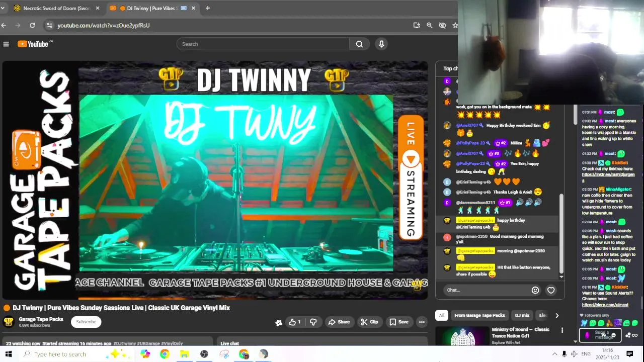Open Snipping Tool from the taskbar
The width and height of the screenshot is (644, 362).
224,354
